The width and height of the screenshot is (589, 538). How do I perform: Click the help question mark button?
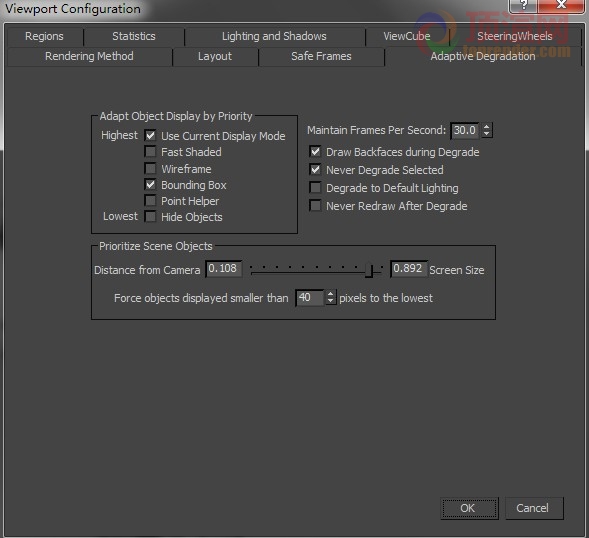pyautogui.click(x=523, y=5)
